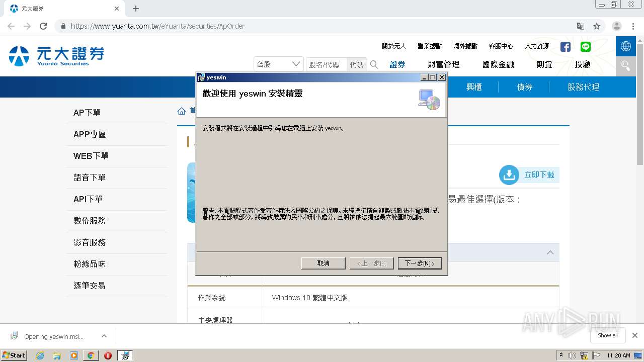This screenshot has height=362, width=644.
Task: Collapse the section with the chevron arrow
Action: [550, 252]
